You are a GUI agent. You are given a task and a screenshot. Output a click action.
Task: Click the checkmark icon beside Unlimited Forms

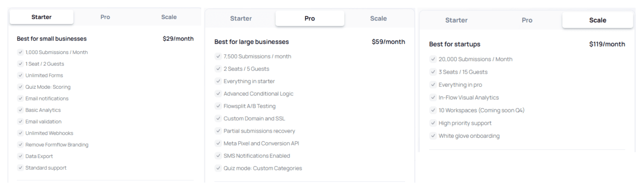[20, 75]
